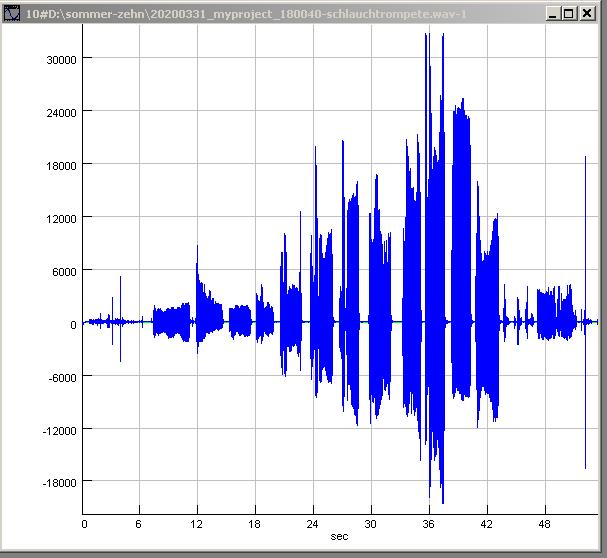
Task: Click the 24 second mark on time axis
Action: pyautogui.click(x=313, y=524)
